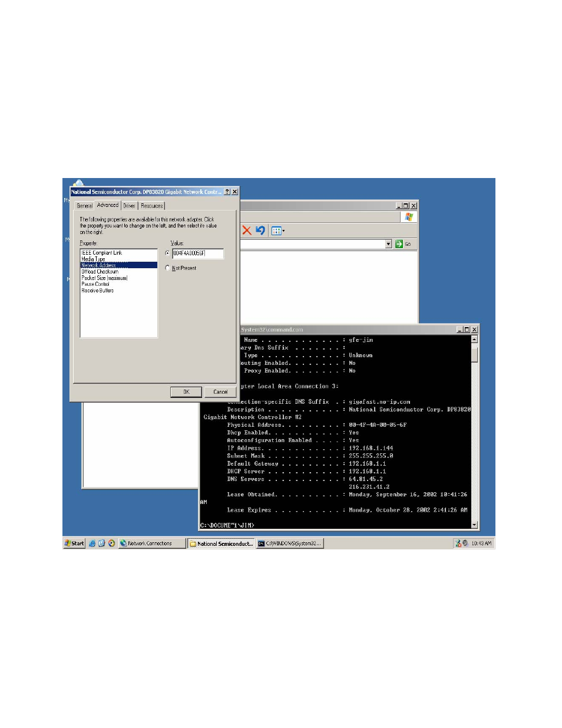Viewport: 562px width, 728px height.
Task: Switch to National Semiconduct... taskbar button
Action: [x=222, y=543]
